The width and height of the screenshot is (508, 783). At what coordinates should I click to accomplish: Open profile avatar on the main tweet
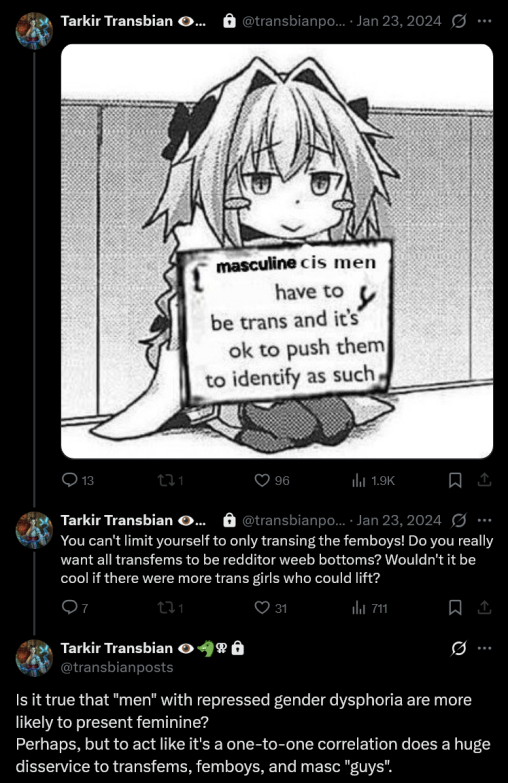tap(34, 658)
